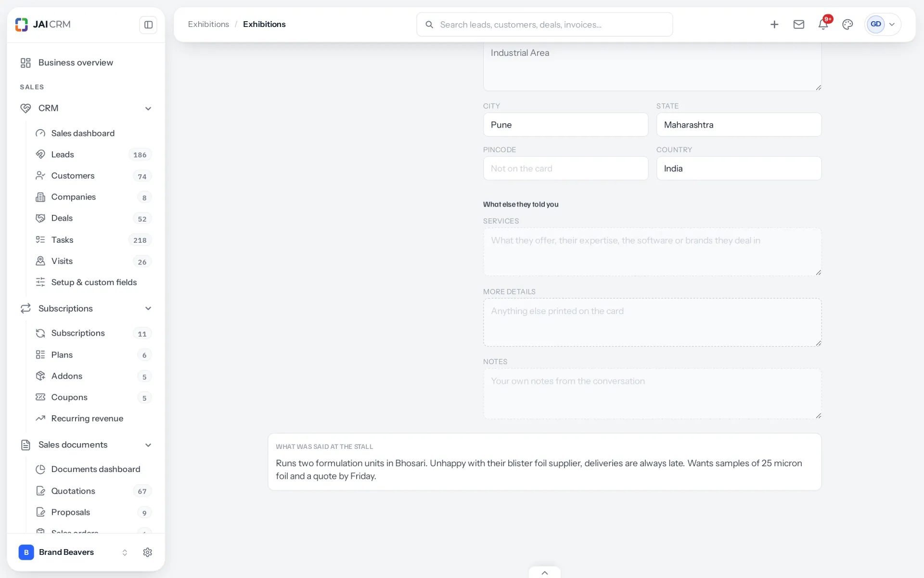Image resolution: width=924 pixels, height=578 pixels.
Task: Click the Business overview grid icon
Action: [26, 63]
